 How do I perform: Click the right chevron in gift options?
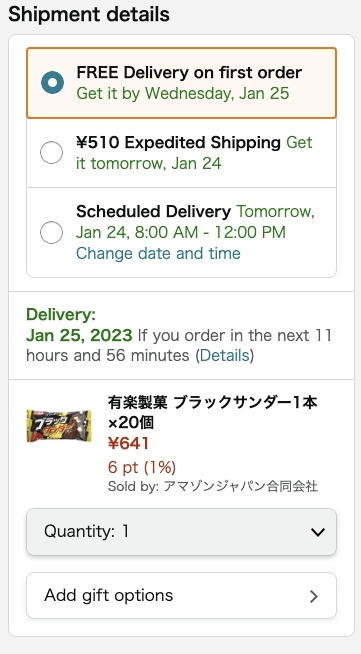(314, 596)
